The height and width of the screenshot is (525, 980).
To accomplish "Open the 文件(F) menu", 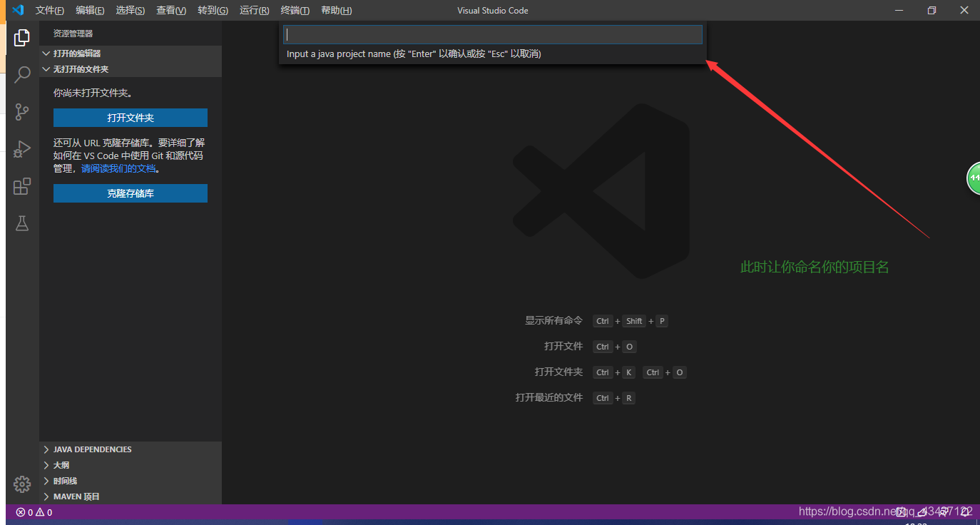I will [x=49, y=10].
